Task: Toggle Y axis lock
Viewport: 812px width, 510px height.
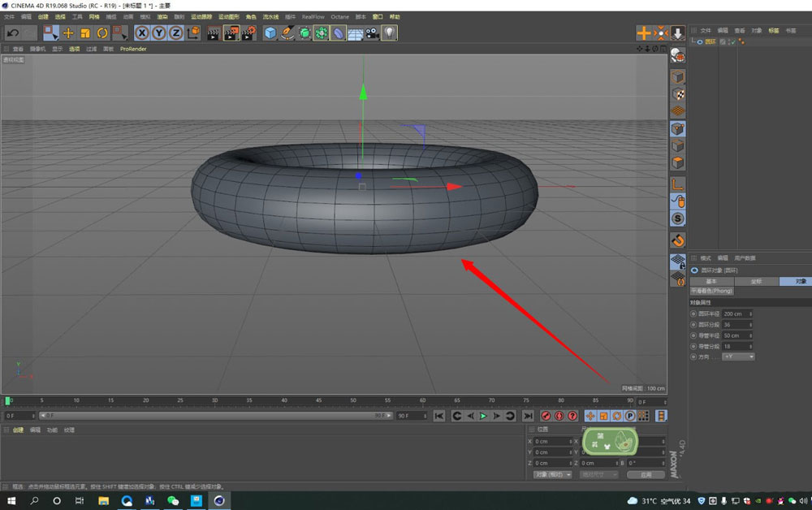Action: pyautogui.click(x=159, y=32)
